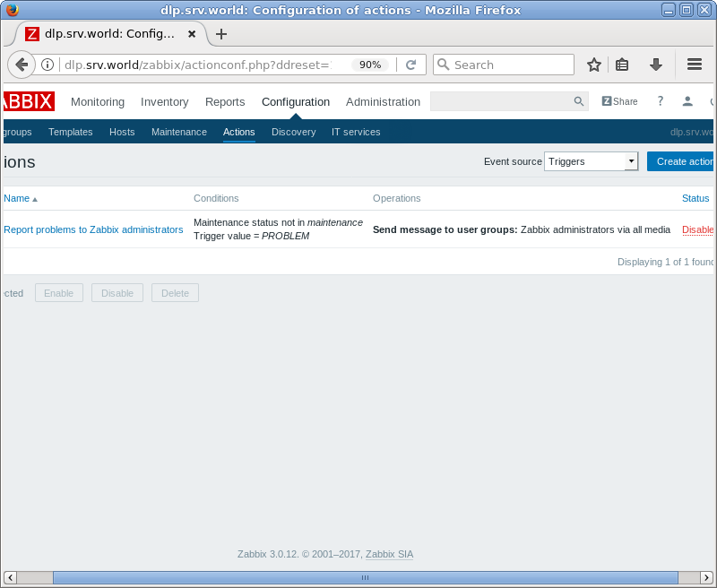Image resolution: width=717 pixels, height=588 pixels.
Task: Go back with the browser Back arrow
Action: coord(21,65)
